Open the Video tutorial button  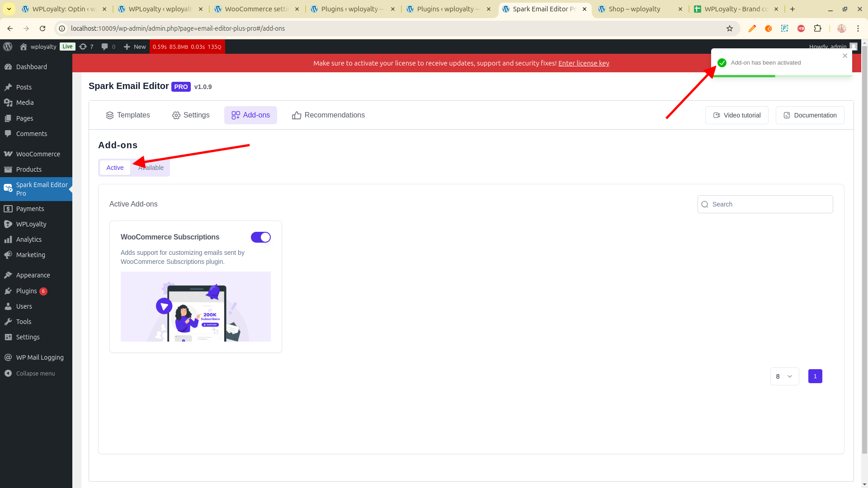point(736,115)
